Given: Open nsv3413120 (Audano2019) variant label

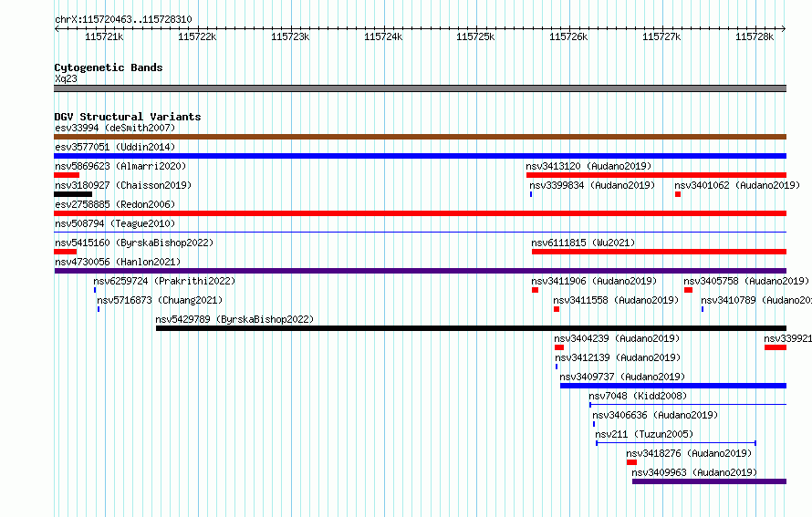Looking at the screenshot, I should [x=588, y=166].
